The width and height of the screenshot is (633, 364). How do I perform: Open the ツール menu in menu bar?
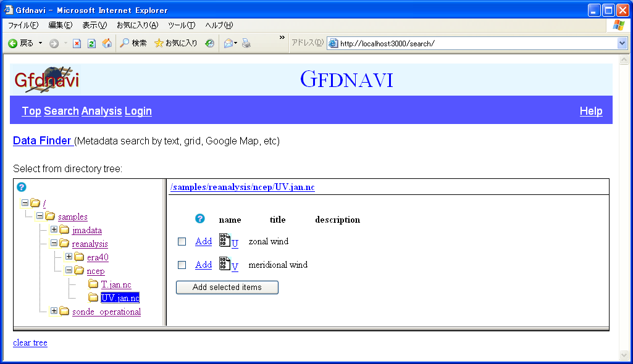181,25
